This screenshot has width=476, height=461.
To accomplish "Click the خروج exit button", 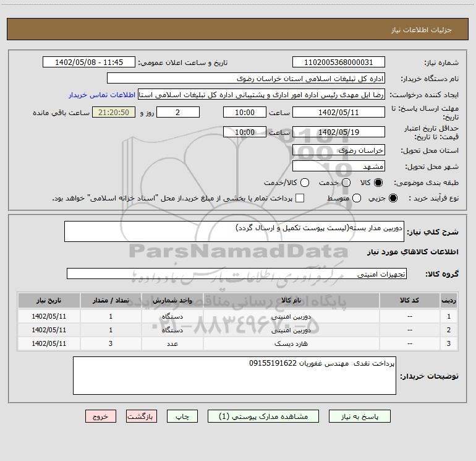I will point(101,416).
